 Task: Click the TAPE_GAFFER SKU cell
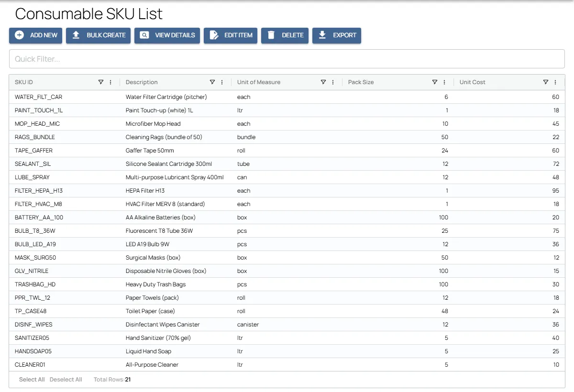(65, 151)
